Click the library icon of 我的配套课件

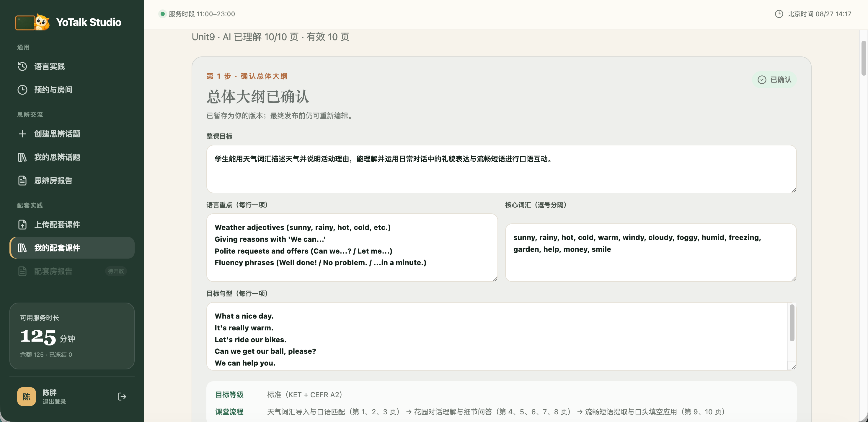pos(22,248)
